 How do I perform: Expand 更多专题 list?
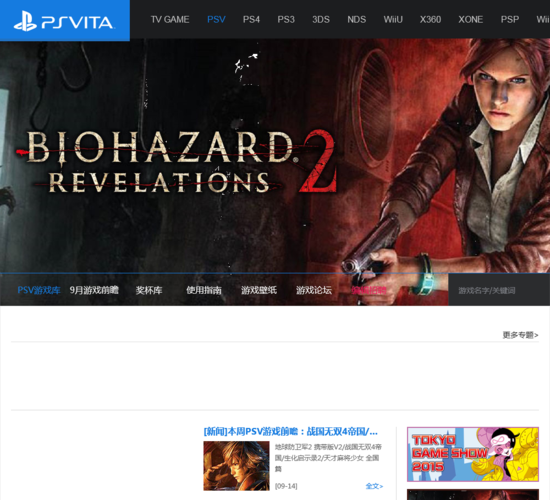520,335
